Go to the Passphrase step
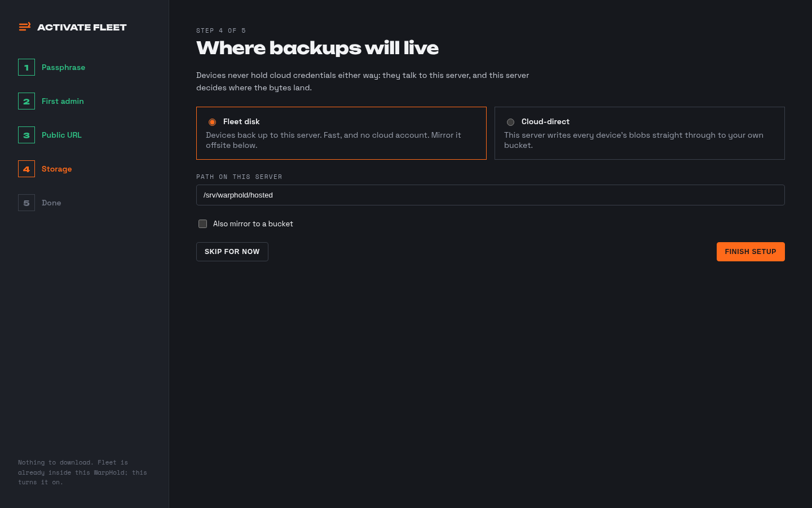812x508 pixels. 63,67
